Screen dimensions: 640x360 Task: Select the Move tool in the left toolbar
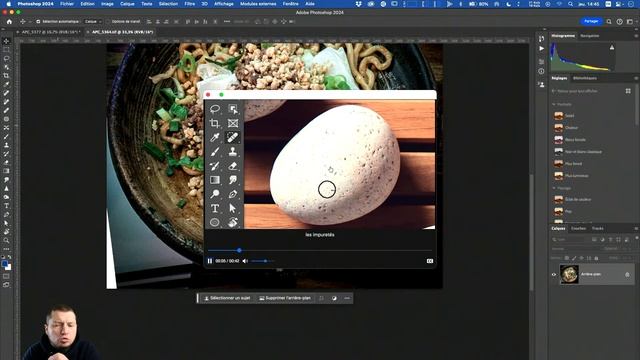click(x=6, y=41)
